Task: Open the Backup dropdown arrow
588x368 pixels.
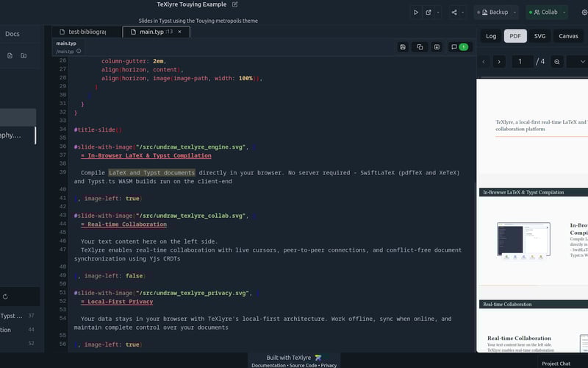Action: 514,13
